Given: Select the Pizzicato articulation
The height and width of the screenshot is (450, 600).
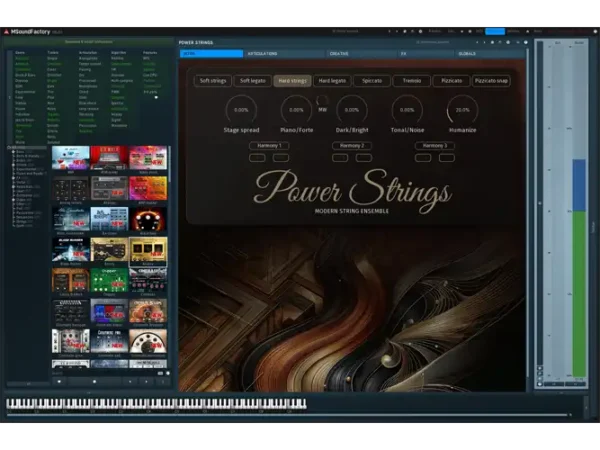Looking at the screenshot, I should (452, 81).
